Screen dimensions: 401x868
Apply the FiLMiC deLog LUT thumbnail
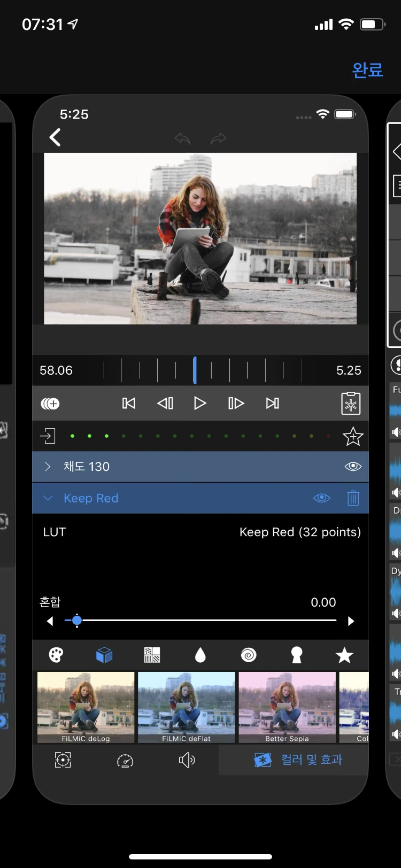(86, 707)
